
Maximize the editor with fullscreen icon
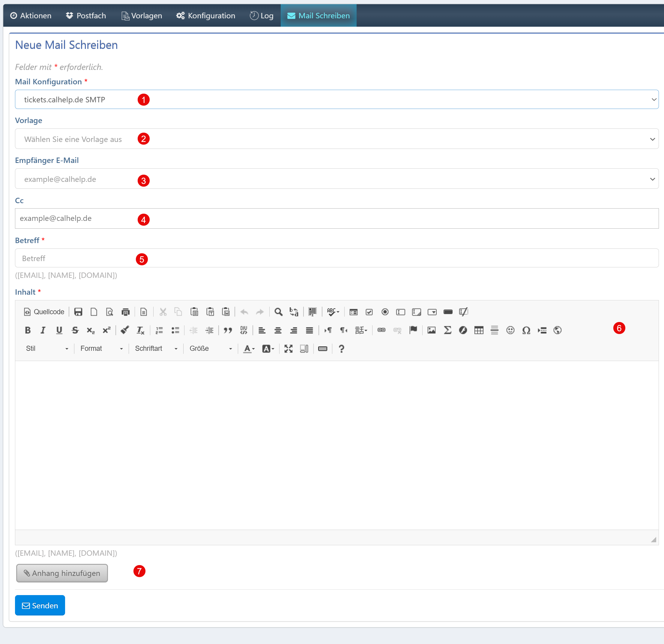tap(288, 348)
